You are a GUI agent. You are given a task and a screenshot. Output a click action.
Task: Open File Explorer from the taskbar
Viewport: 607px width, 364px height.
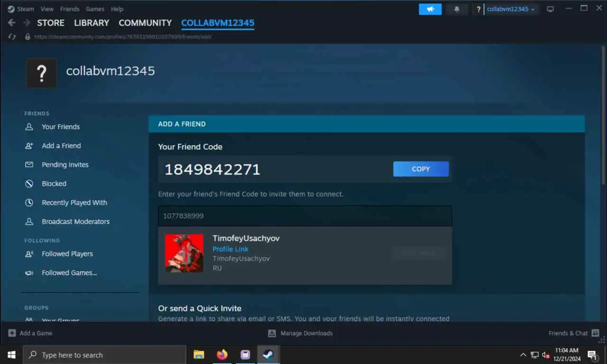199,355
